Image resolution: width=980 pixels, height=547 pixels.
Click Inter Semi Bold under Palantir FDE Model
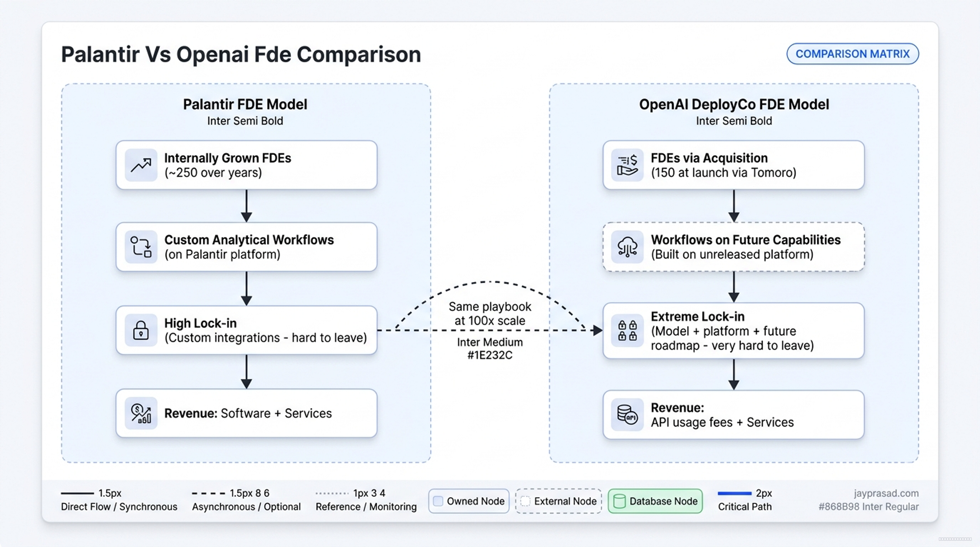point(245,121)
